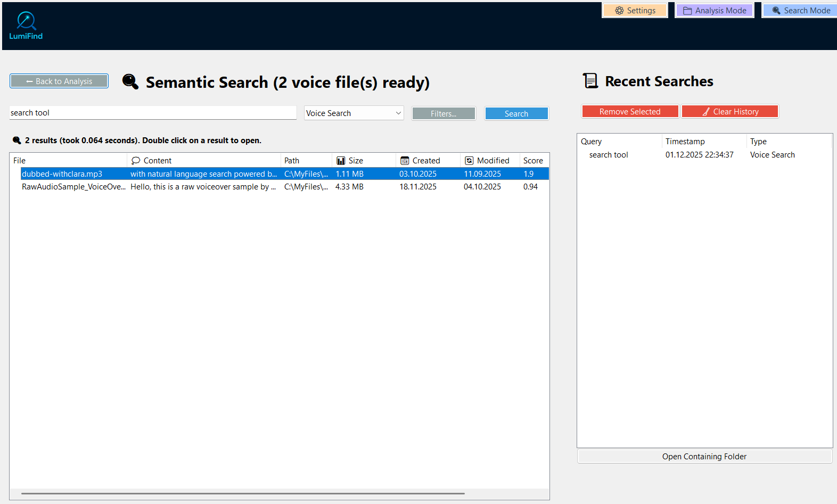Click the speech bubble icon in Content header

[x=136, y=161]
